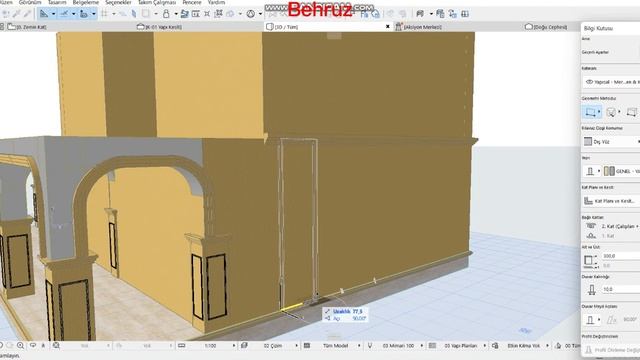Open the Seçenekler menu
Image resolution: width=640 pixels, height=360 pixels.
[x=118, y=2]
